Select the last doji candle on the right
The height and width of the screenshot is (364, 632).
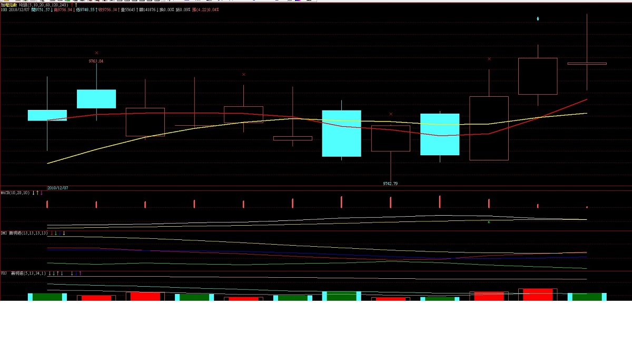[x=587, y=64]
